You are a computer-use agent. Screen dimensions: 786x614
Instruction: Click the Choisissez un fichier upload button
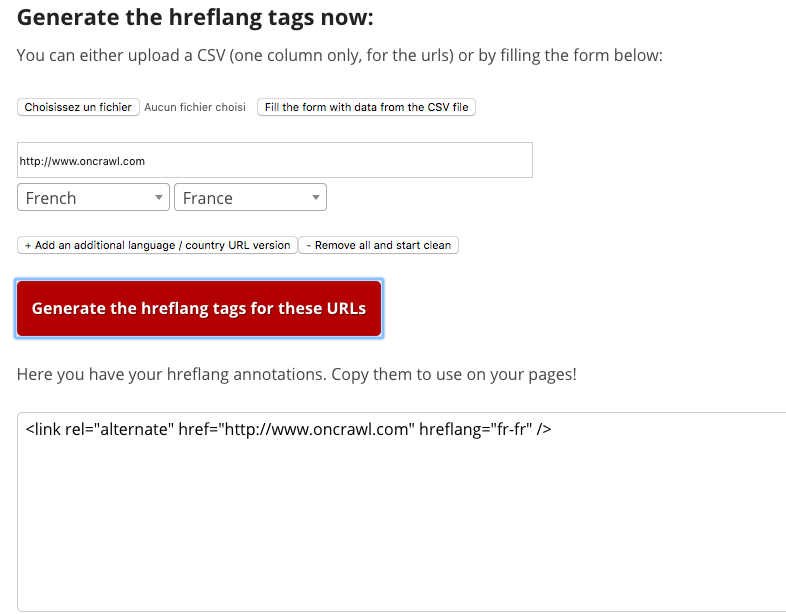pyautogui.click(x=78, y=107)
